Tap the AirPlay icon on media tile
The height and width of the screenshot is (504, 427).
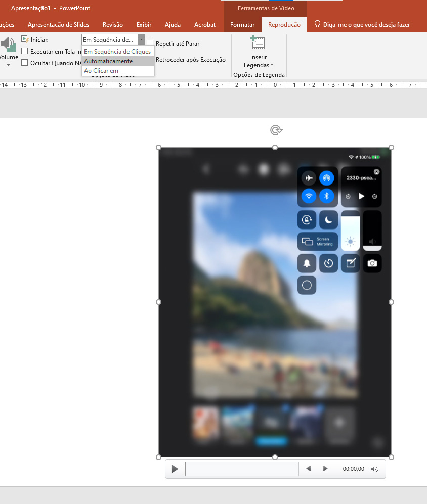click(x=376, y=172)
